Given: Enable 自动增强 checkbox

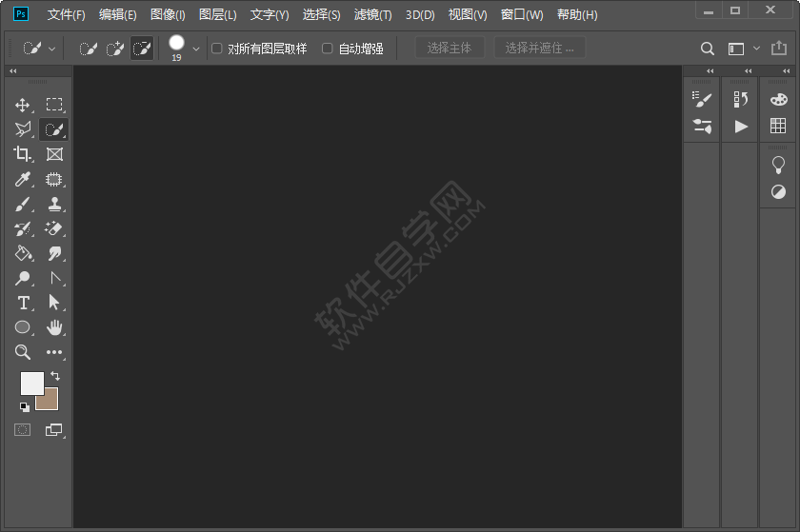Looking at the screenshot, I should [x=328, y=49].
